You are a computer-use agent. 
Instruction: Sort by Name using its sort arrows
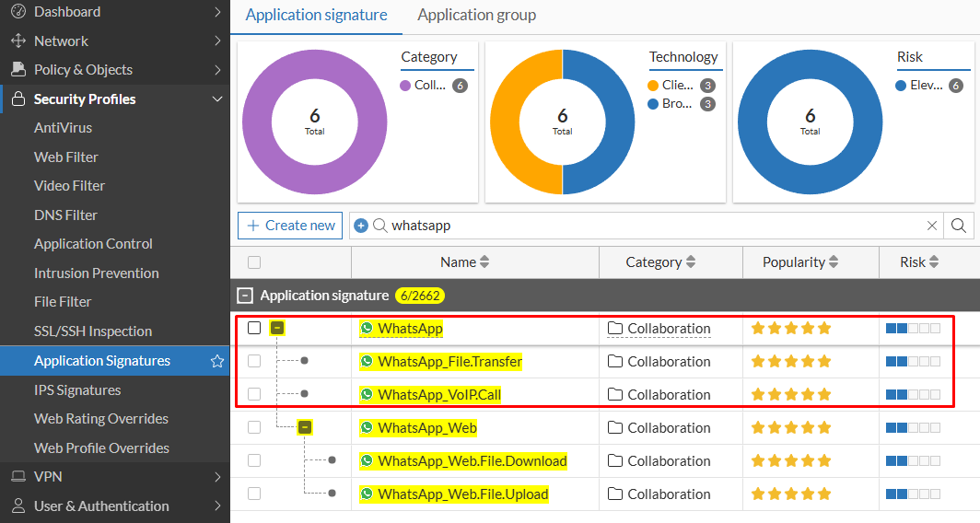click(x=484, y=261)
